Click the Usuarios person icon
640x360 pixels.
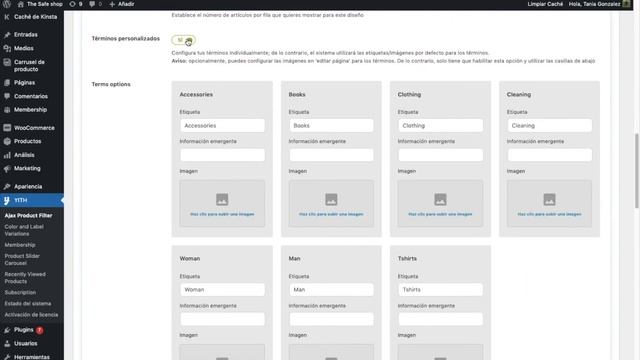pos(7,344)
